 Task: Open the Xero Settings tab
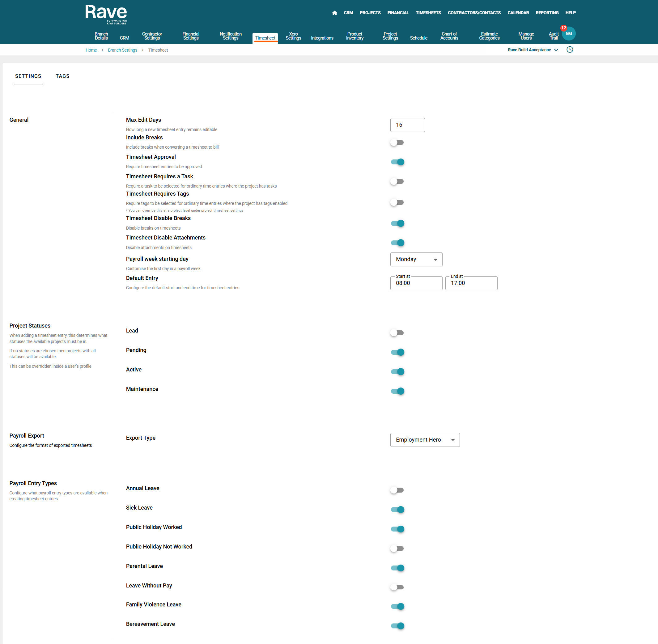(293, 36)
